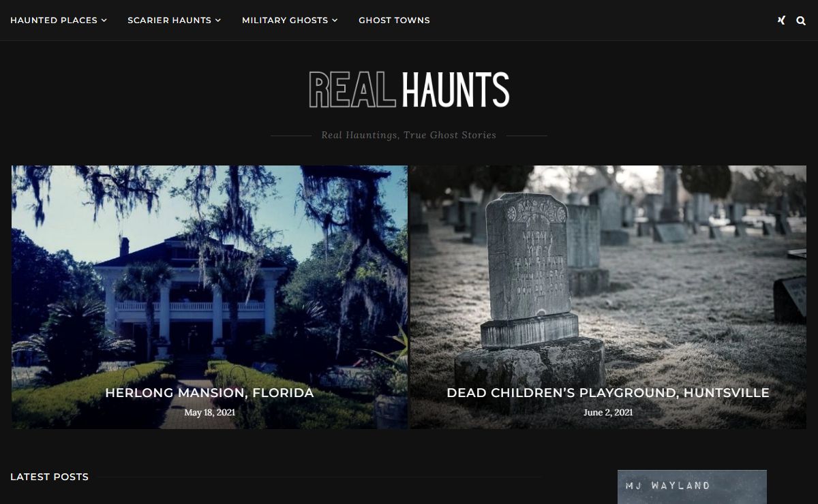This screenshot has height=504, width=818.
Task: Click the May 18, 2021 post date
Action: 209,413
